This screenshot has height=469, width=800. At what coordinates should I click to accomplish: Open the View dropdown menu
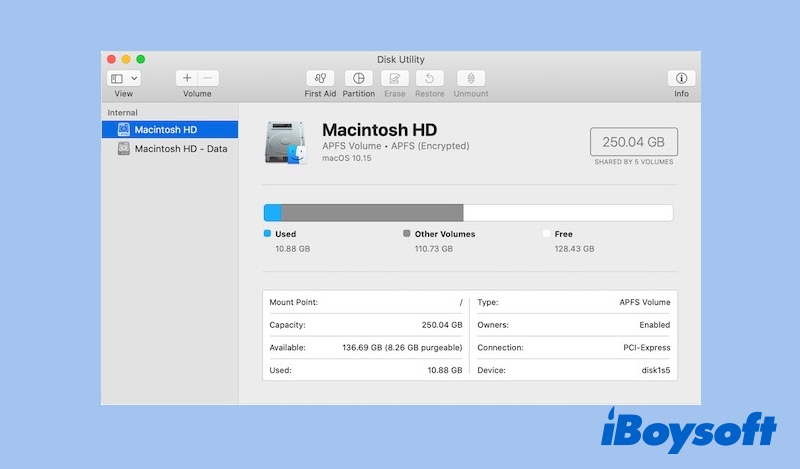coord(124,78)
